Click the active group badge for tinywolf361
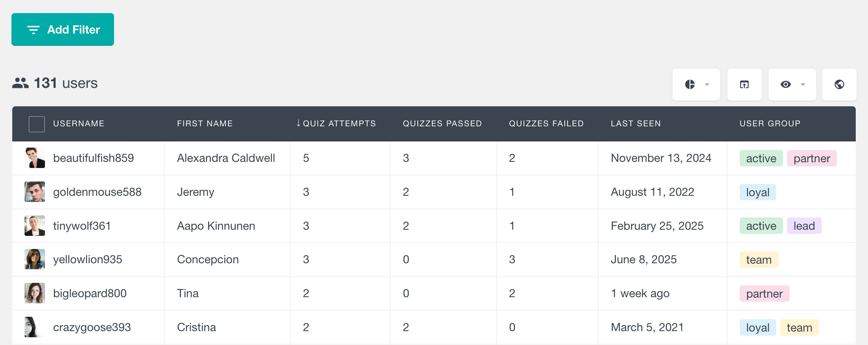This screenshot has height=345, width=868. pyautogui.click(x=761, y=226)
